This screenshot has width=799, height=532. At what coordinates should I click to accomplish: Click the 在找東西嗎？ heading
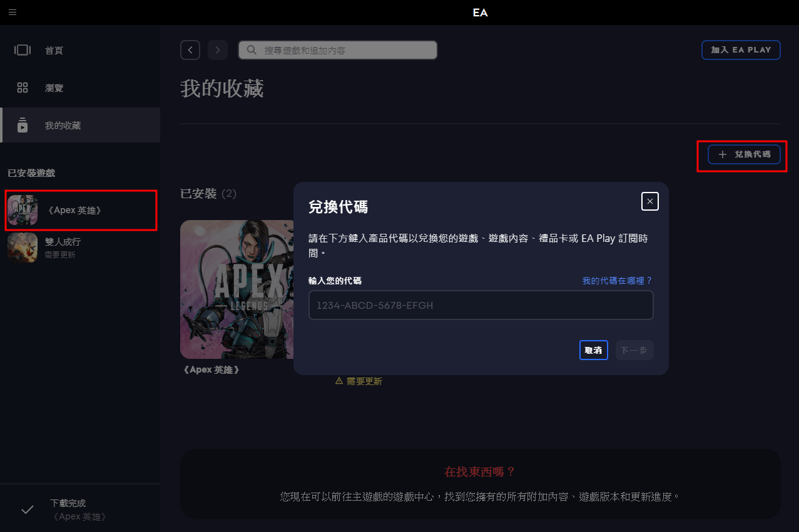click(479, 471)
